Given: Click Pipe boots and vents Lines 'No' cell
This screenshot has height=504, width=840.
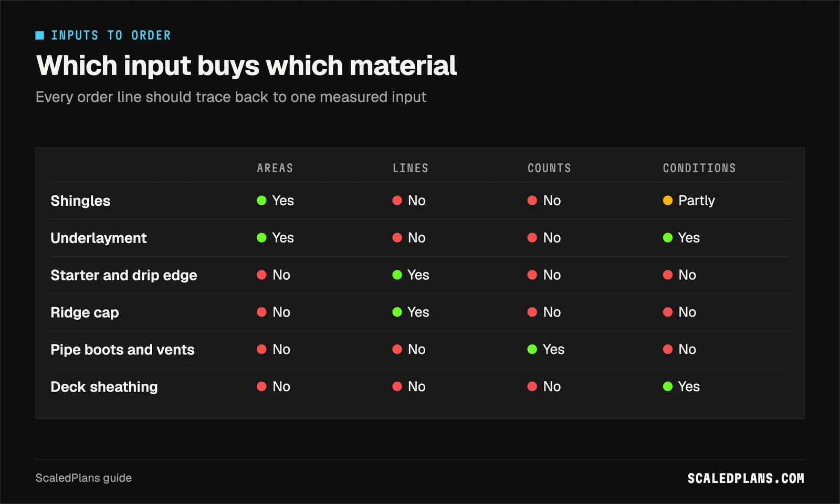Looking at the screenshot, I should click(x=409, y=350).
